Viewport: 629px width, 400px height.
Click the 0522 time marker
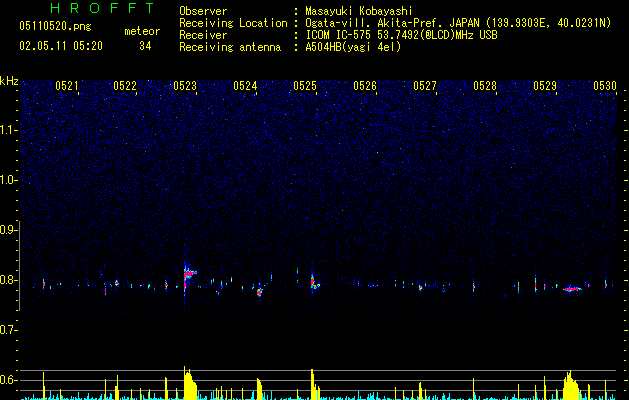125,86
